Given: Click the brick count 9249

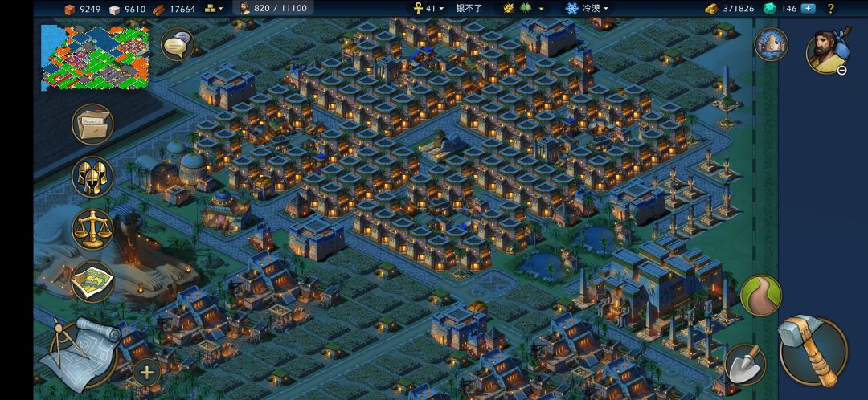Looking at the screenshot, I should (90, 9).
